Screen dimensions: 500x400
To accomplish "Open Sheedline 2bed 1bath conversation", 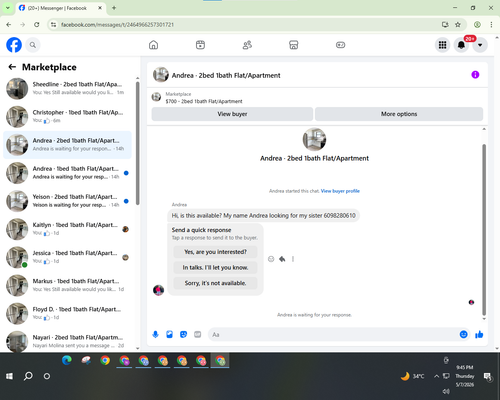I will 67,89.
